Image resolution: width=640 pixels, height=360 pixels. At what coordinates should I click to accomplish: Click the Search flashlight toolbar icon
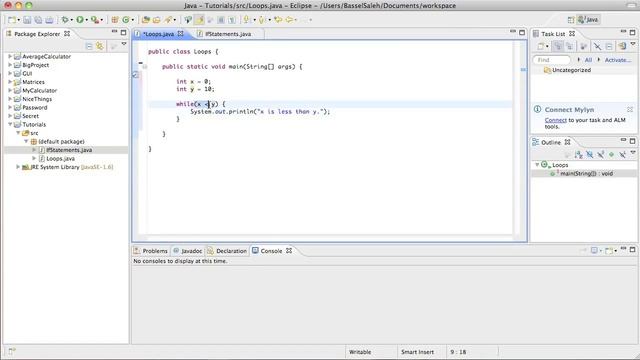coord(168,20)
